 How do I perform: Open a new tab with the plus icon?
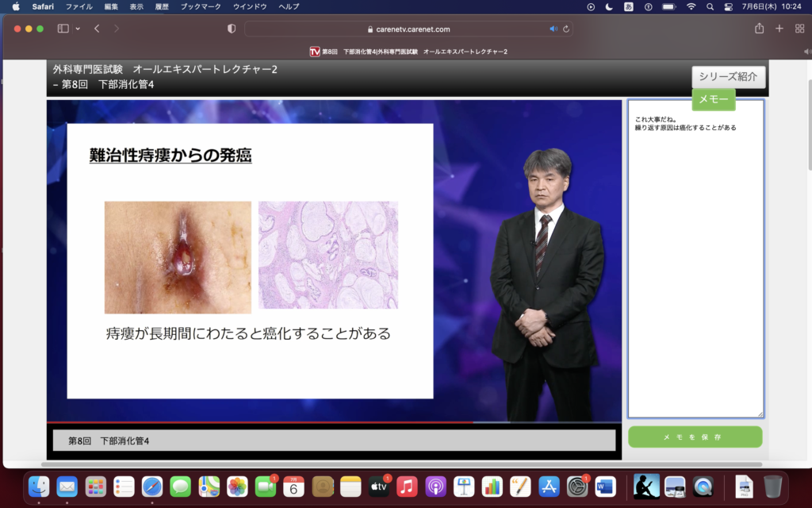[779, 29]
